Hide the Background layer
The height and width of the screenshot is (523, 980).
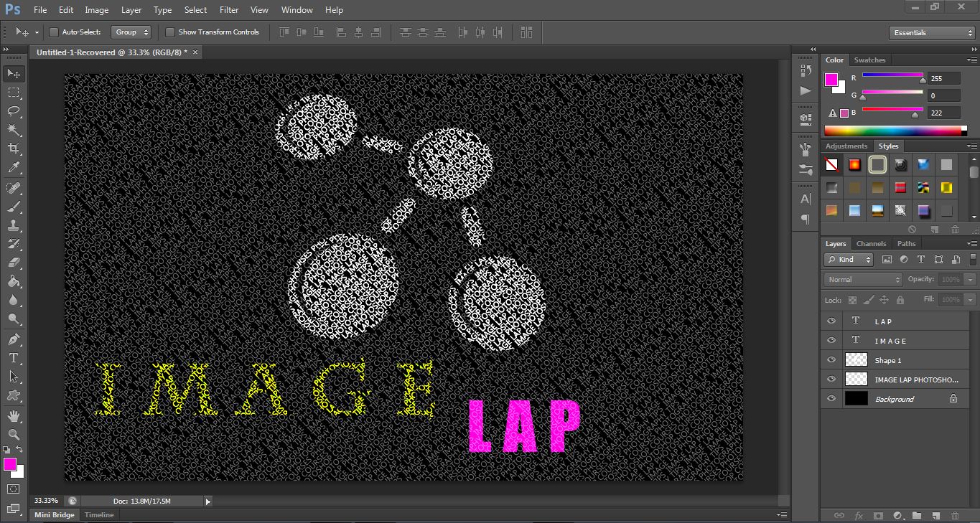pos(831,398)
